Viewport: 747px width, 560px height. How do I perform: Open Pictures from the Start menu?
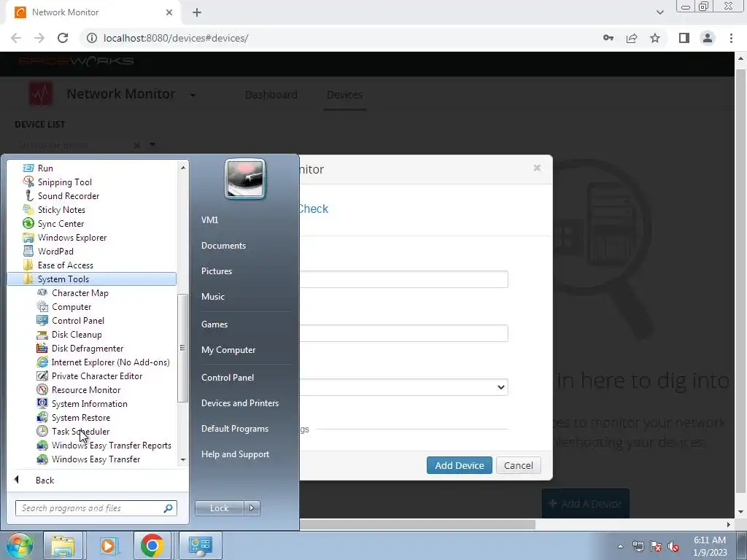216,271
